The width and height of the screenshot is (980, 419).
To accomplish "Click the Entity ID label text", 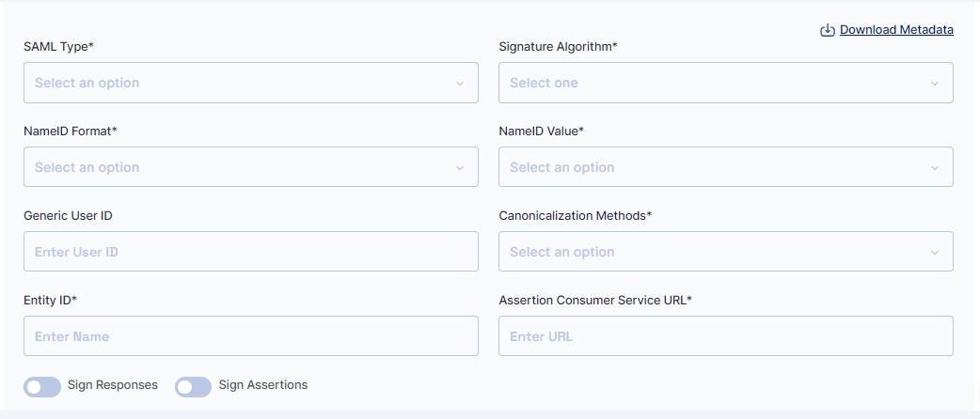I will click(x=50, y=301).
